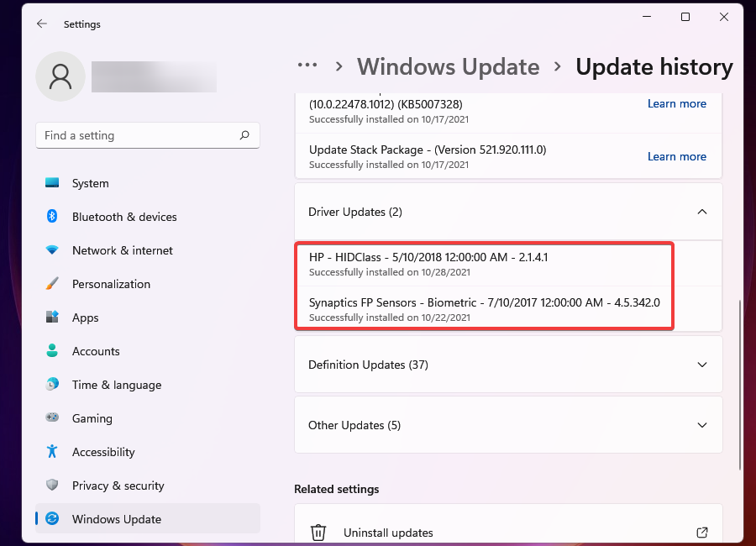Click the Related settings heading

click(336, 489)
